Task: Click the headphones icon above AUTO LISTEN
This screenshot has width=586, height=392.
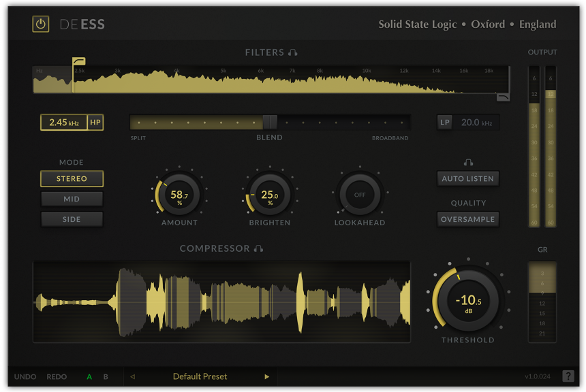Action: point(468,162)
